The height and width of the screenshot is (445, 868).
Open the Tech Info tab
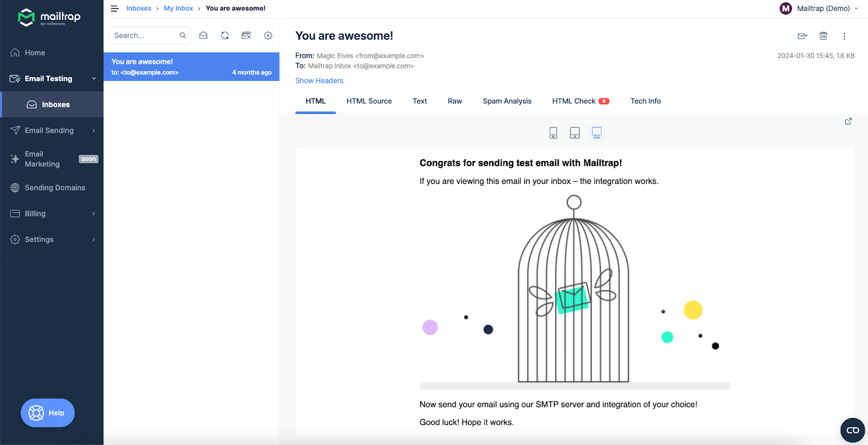point(646,101)
